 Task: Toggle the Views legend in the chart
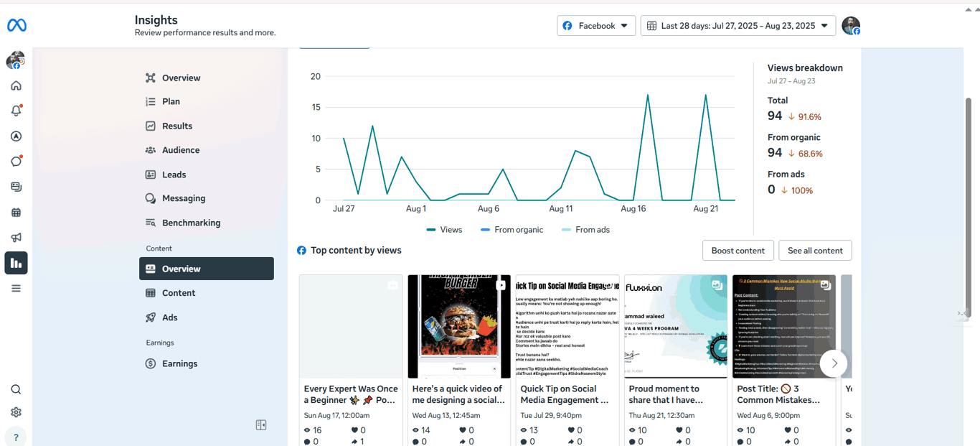coord(445,229)
